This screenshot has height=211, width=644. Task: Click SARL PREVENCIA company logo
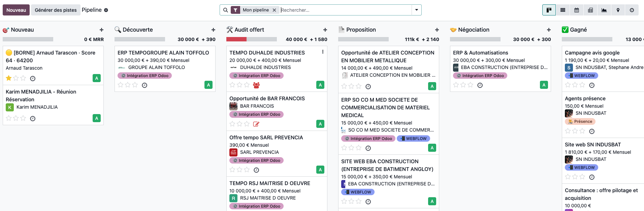[x=233, y=152]
